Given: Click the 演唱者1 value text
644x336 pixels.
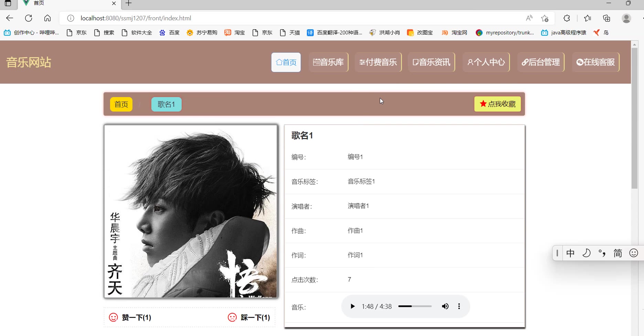Looking at the screenshot, I should [358, 206].
